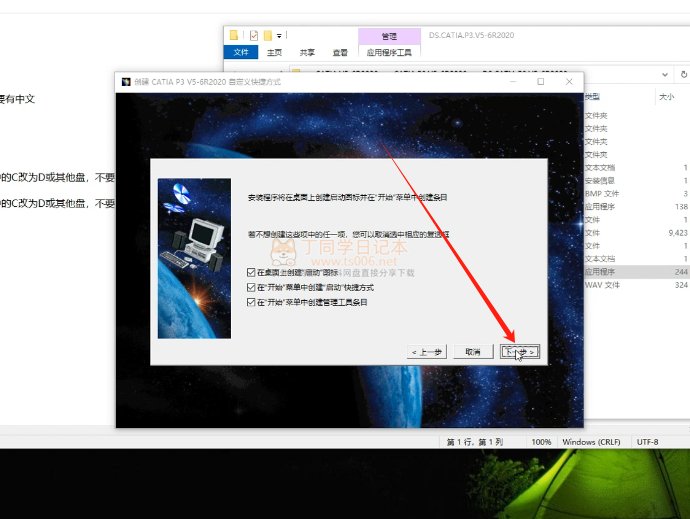The image size is (690, 519).
Task: Sort by the 类型 column header
Action: 593,96
